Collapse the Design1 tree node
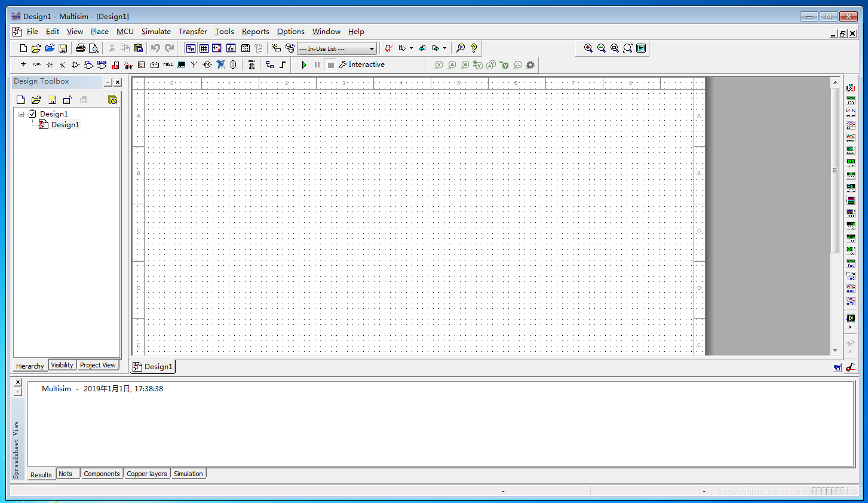The width and height of the screenshot is (868, 503). 21,114
